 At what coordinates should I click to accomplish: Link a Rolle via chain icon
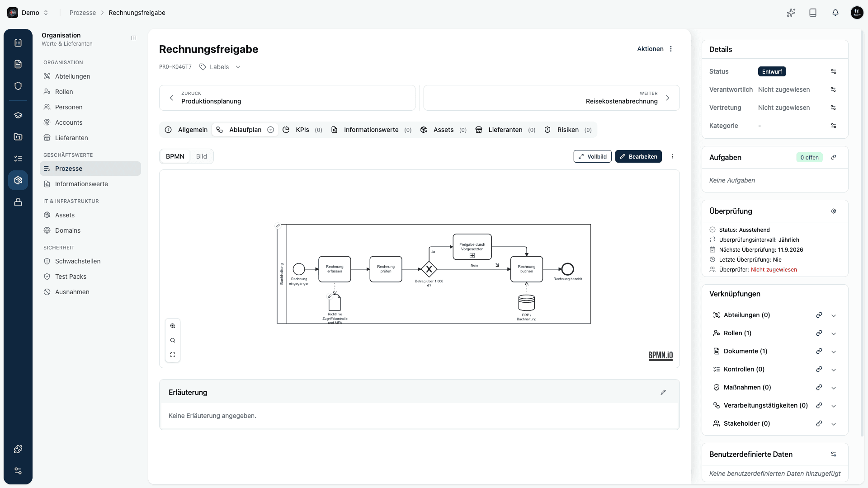(819, 333)
